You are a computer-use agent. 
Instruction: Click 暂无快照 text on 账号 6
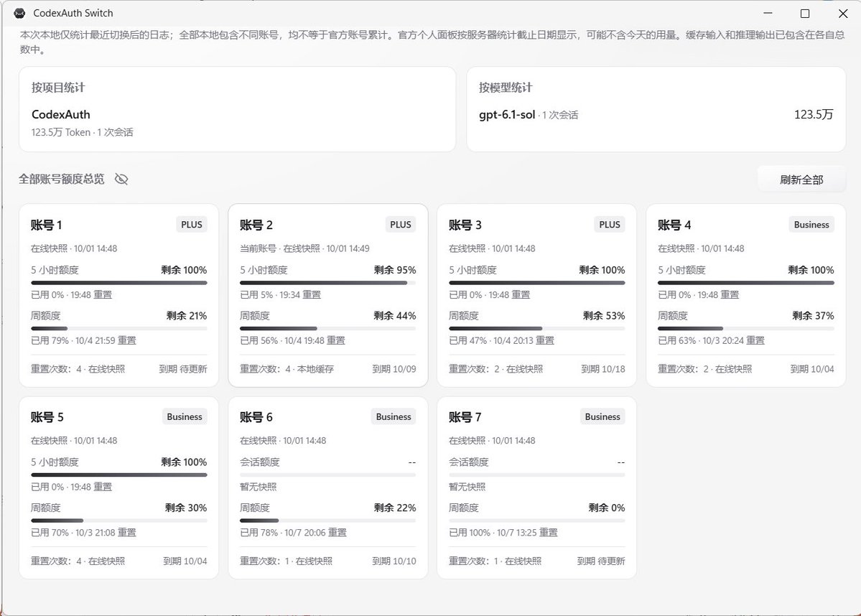258,487
